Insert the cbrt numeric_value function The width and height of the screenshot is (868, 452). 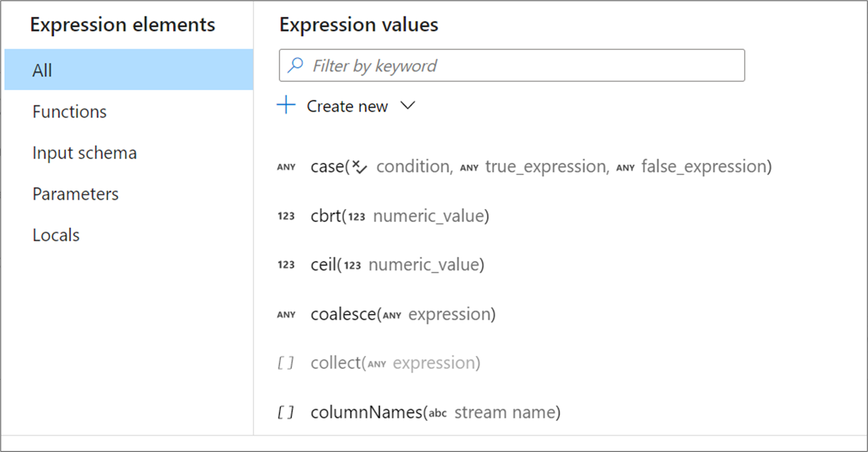tap(400, 216)
